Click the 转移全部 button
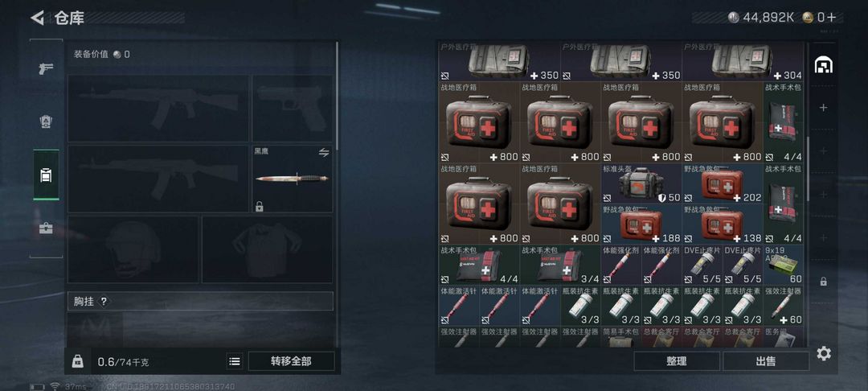The height and width of the screenshot is (391, 868). (x=291, y=361)
